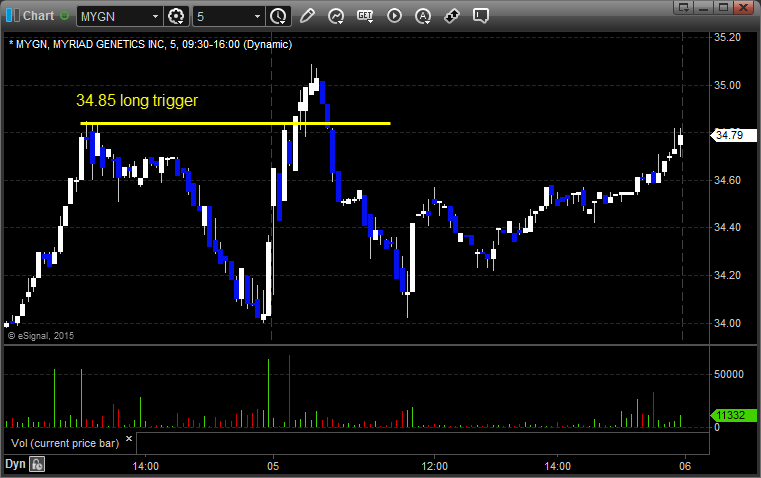The width and height of the screenshot is (761, 478).
Task: Click the 34.20 price axis label
Action: tap(728, 276)
